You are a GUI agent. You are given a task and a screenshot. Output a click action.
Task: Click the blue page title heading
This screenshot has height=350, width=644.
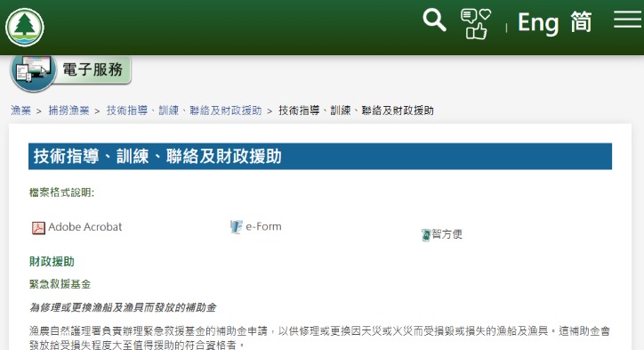coord(320,156)
